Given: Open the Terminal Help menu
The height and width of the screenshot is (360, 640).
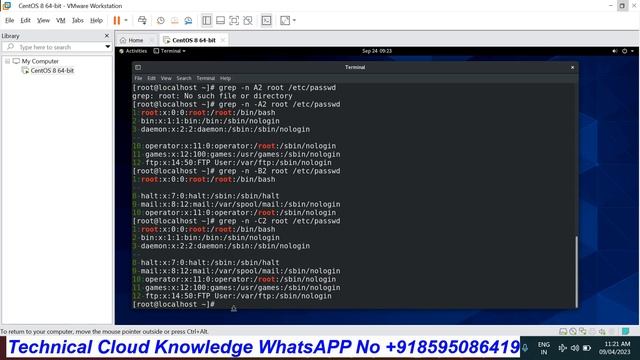Looking at the screenshot, I should point(225,78).
